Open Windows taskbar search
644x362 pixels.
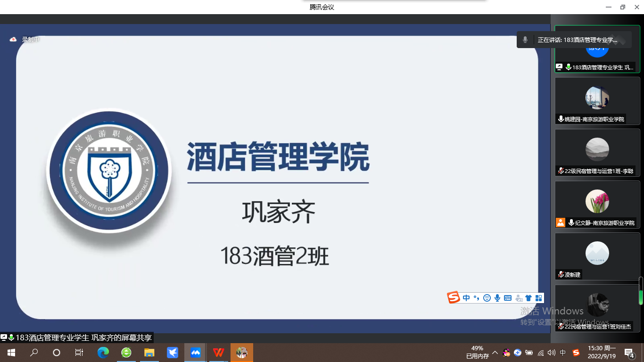(34, 353)
